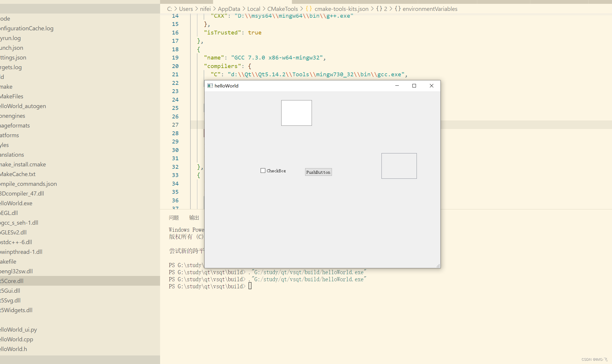612x364 pixels.
Task: Click the braces JSON icon in the breadcrumb
Action: (x=309, y=9)
